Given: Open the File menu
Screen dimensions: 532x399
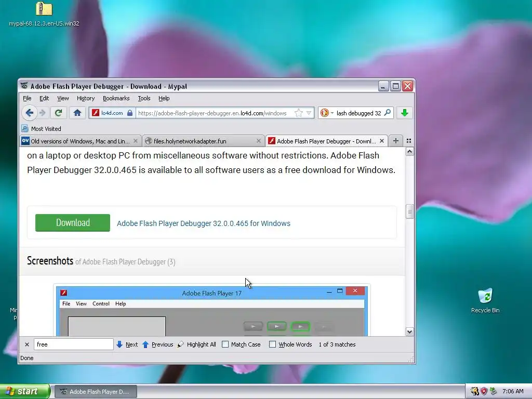Looking at the screenshot, I should pos(27,98).
